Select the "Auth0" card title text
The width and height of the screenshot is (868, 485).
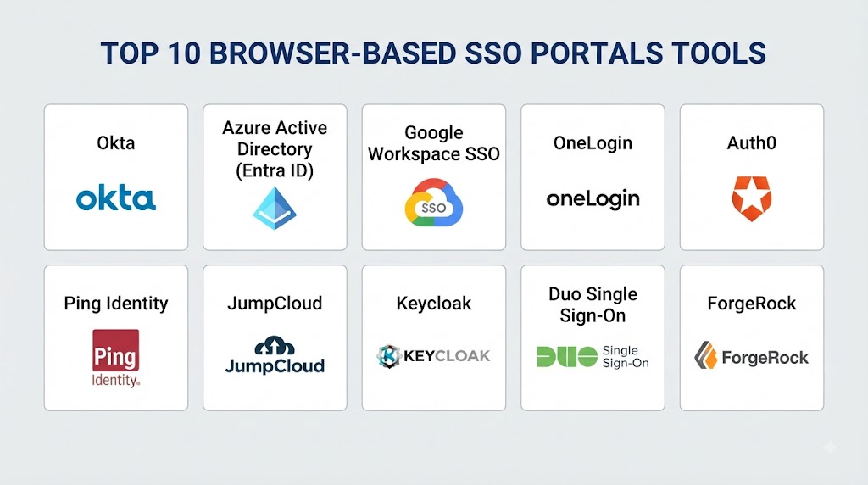[x=751, y=142]
